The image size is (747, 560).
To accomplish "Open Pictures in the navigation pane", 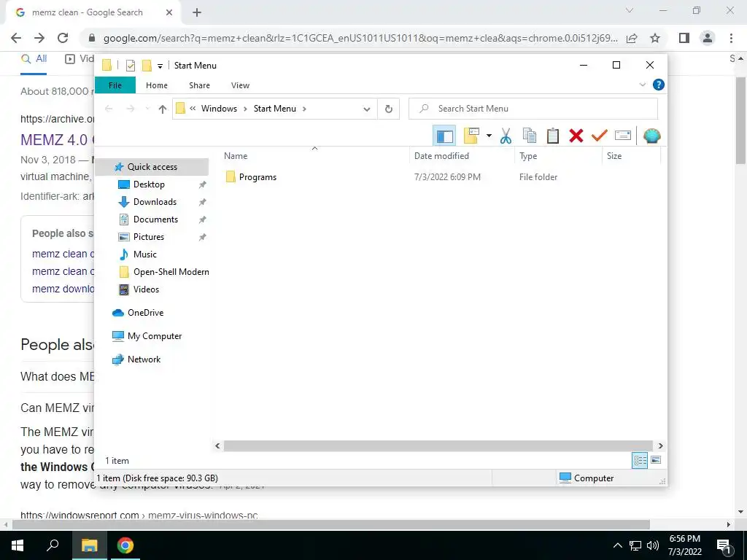I will [x=149, y=237].
